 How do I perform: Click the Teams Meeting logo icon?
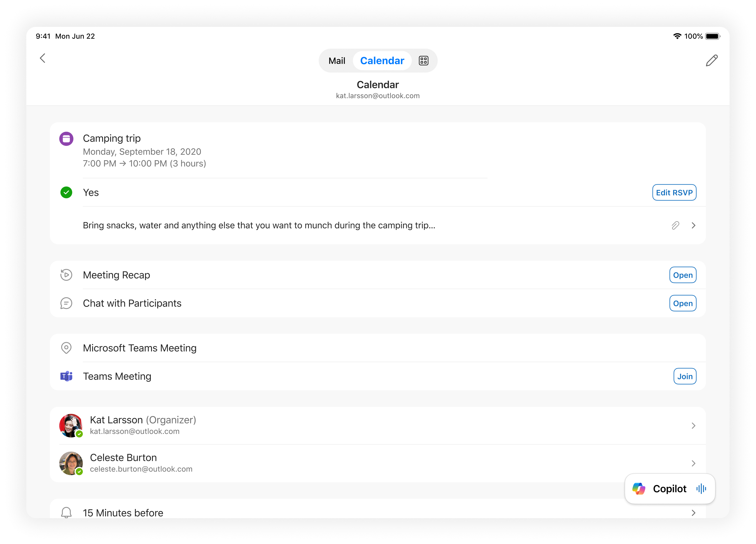pyautogui.click(x=66, y=376)
